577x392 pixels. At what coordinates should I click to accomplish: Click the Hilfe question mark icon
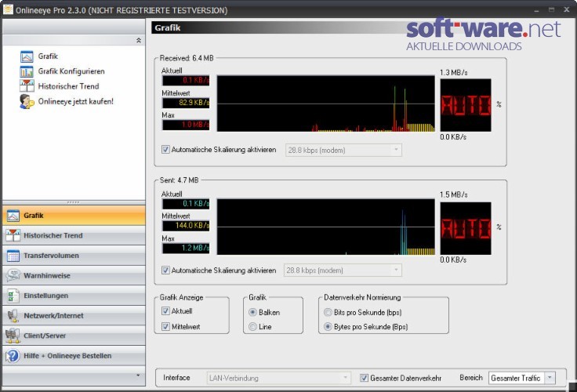click(13, 356)
